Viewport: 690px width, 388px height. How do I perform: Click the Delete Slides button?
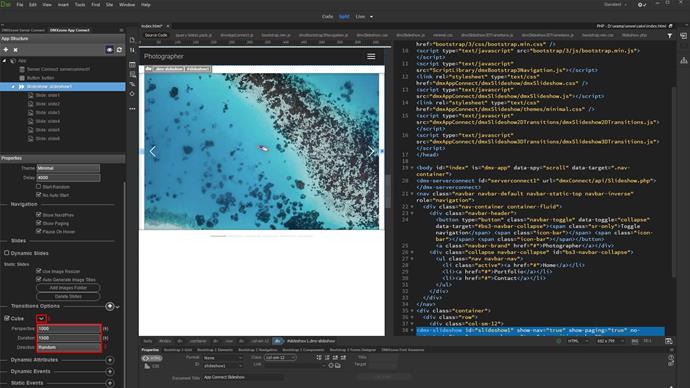(x=68, y=296)
